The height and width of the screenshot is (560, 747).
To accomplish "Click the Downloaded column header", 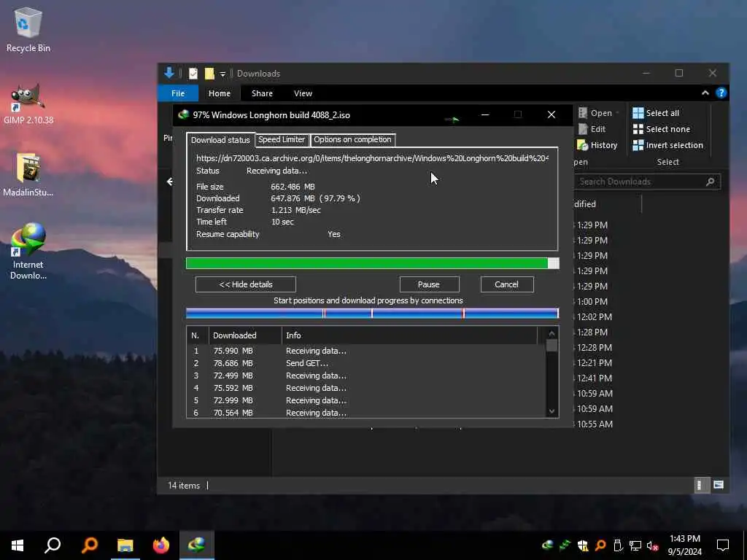I will [245, 335].
